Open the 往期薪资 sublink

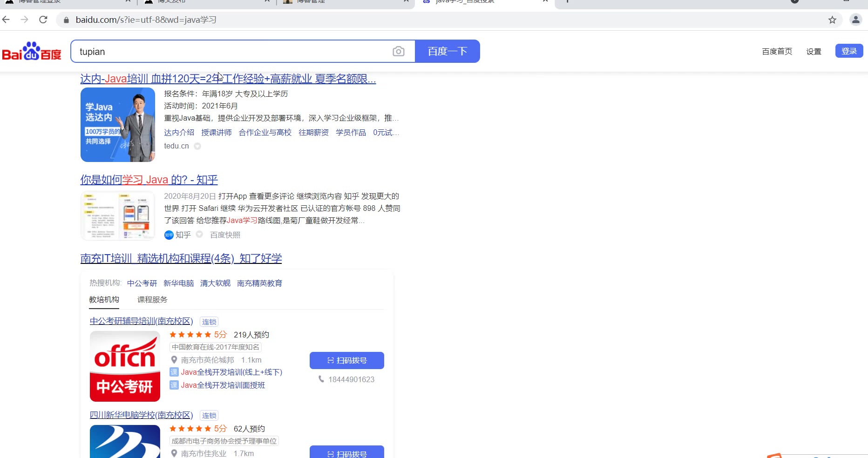coord(314,133)
